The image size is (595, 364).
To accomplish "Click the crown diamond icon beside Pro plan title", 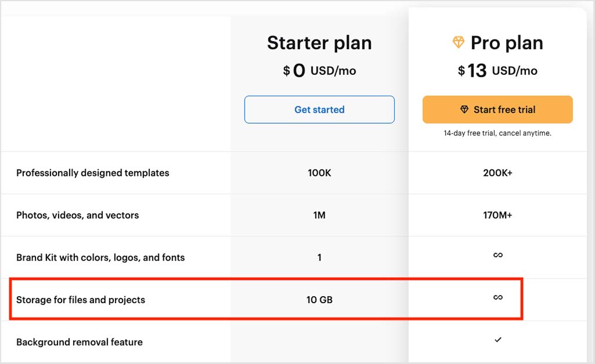I will coord(460,42).
